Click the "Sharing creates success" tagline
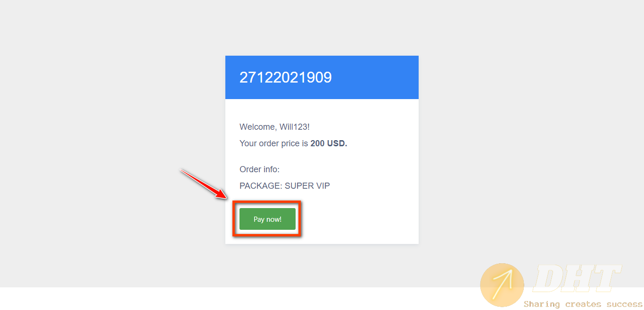This screenshot has height=310, width=644. click(x=583, y=304)
